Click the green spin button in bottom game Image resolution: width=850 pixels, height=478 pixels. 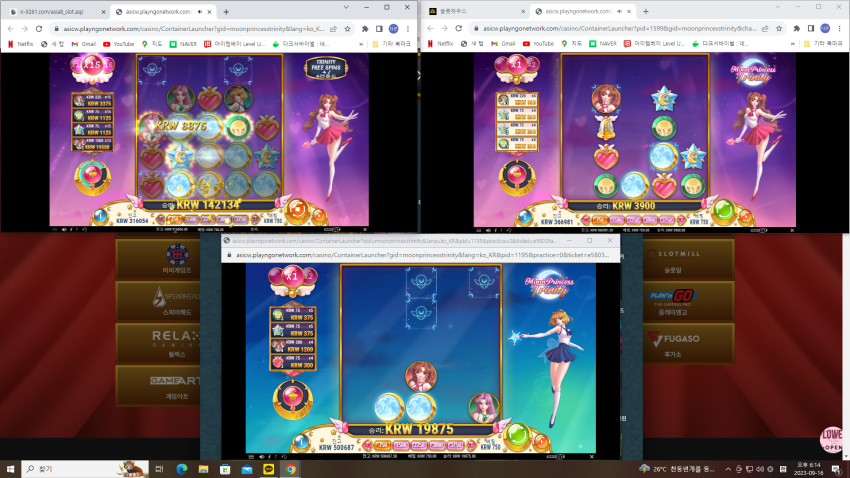tap(517, 435)
